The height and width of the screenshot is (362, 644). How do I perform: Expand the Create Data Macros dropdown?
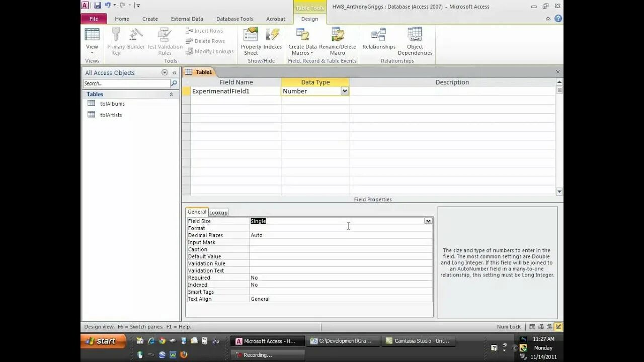tap(311, 53)
